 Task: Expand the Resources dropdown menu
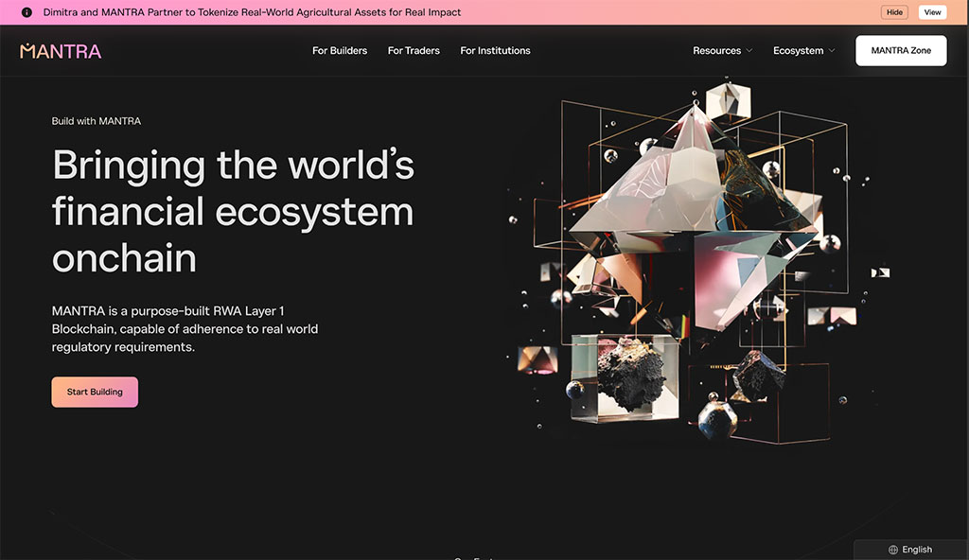pyautogui.click(x=722, y=51)
